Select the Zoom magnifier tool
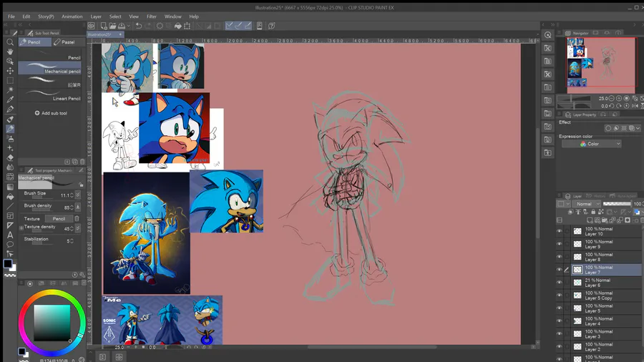This screenshot has width=644, height=362. [10, 42]
